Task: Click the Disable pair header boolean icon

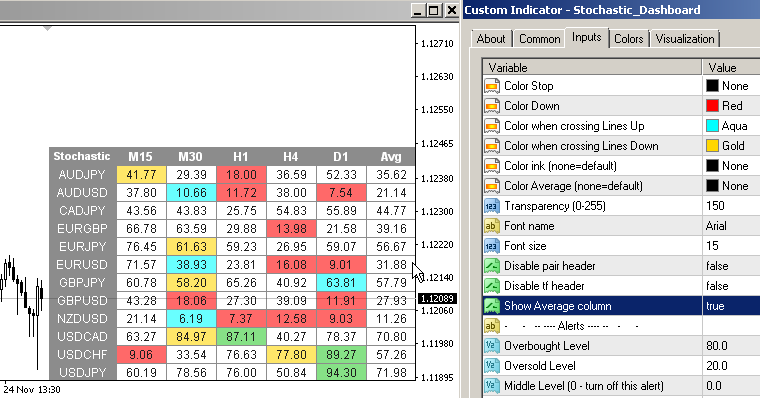Action: [x=491, y=266]
